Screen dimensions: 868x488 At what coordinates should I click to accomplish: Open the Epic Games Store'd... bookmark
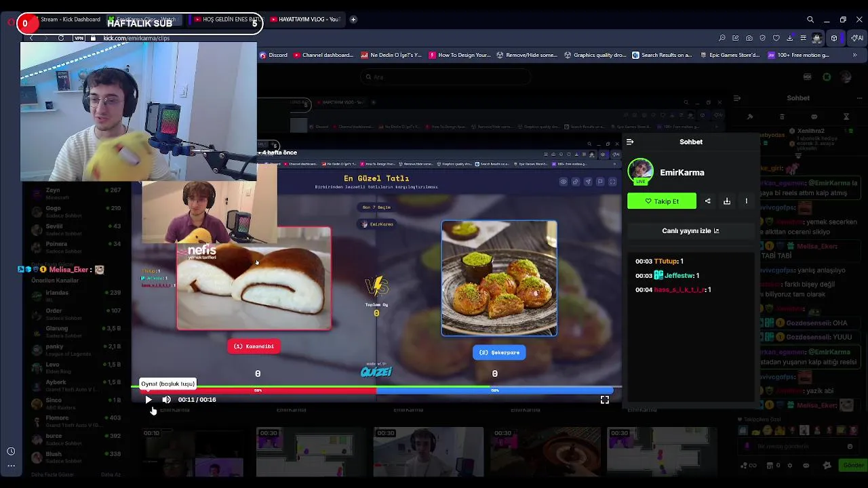(x=730, y=55)
